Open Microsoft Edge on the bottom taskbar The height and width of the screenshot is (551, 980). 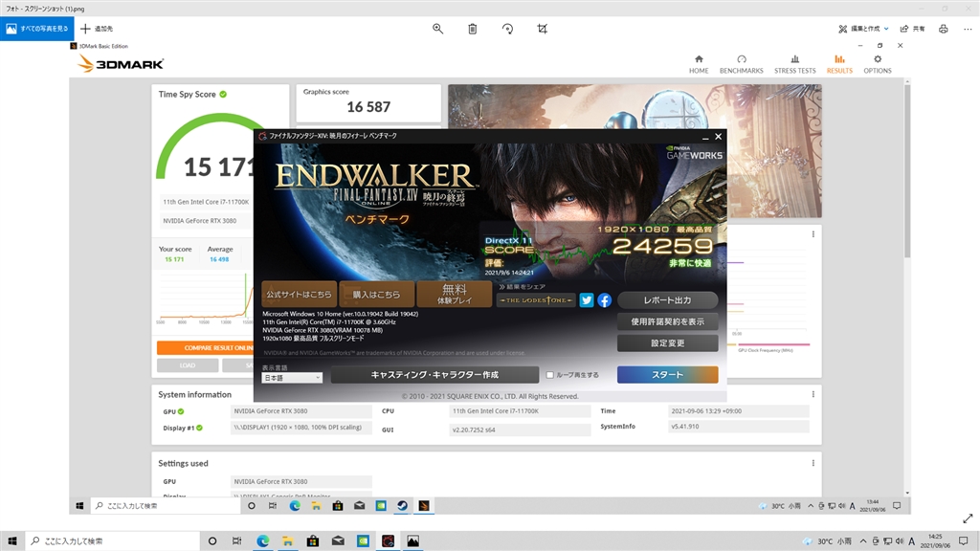262,541
